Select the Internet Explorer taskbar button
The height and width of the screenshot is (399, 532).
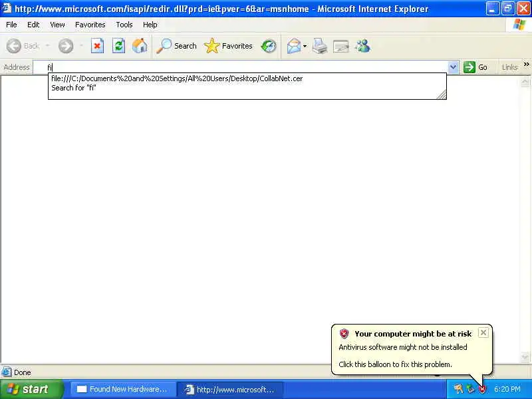tap(231, 389)
